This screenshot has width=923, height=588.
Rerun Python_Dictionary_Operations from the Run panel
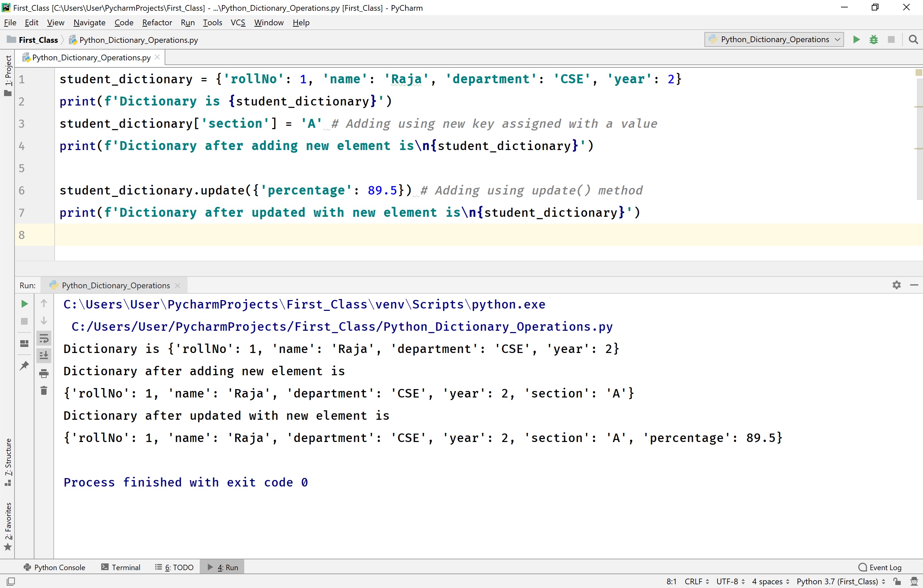[x=24, y=303]
